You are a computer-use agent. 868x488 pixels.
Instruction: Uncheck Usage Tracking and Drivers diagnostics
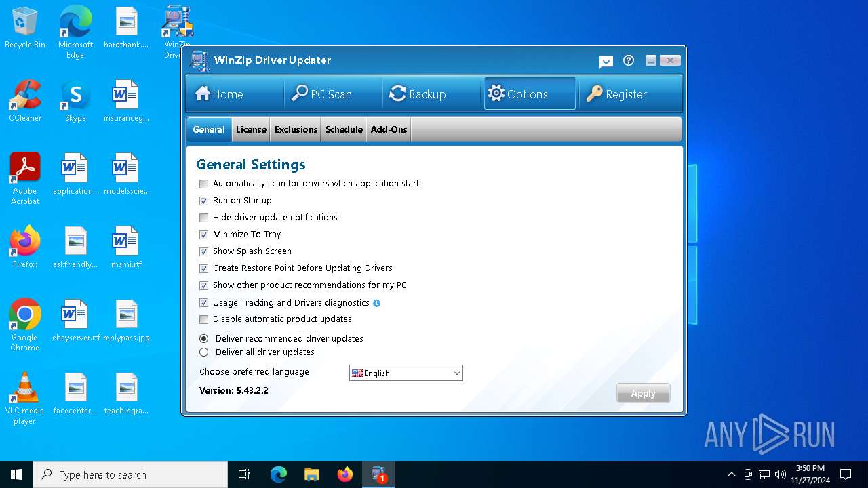coord(203,303)
